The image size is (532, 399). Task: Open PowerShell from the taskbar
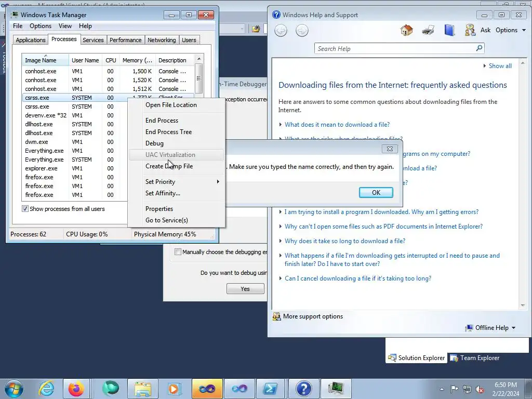pos(270,389)
